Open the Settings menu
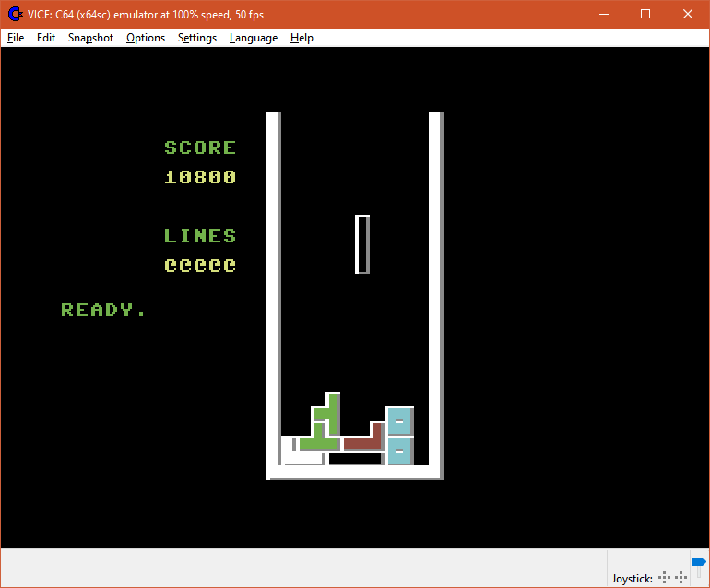This screenshot has width=710, height=588. coord(197,38)
